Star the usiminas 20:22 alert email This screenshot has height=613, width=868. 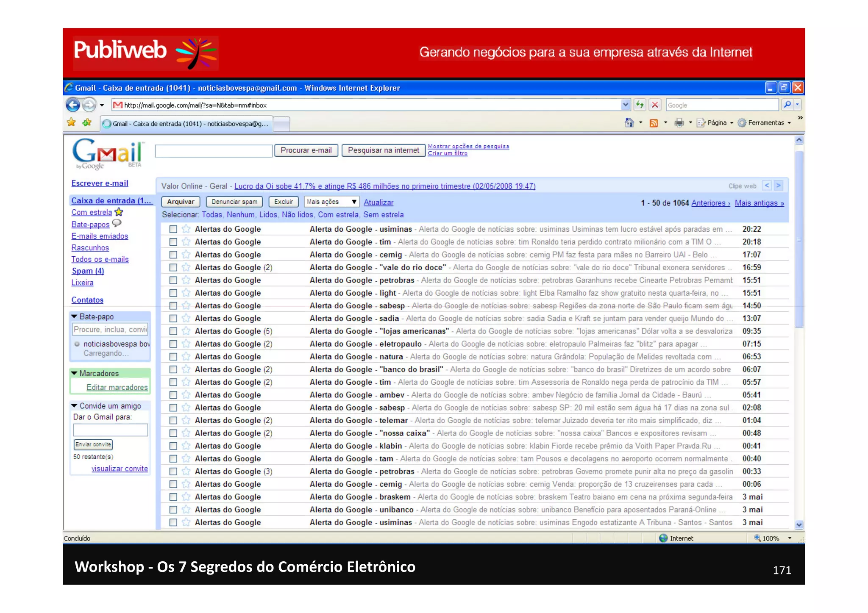click(x=186, y=229)
